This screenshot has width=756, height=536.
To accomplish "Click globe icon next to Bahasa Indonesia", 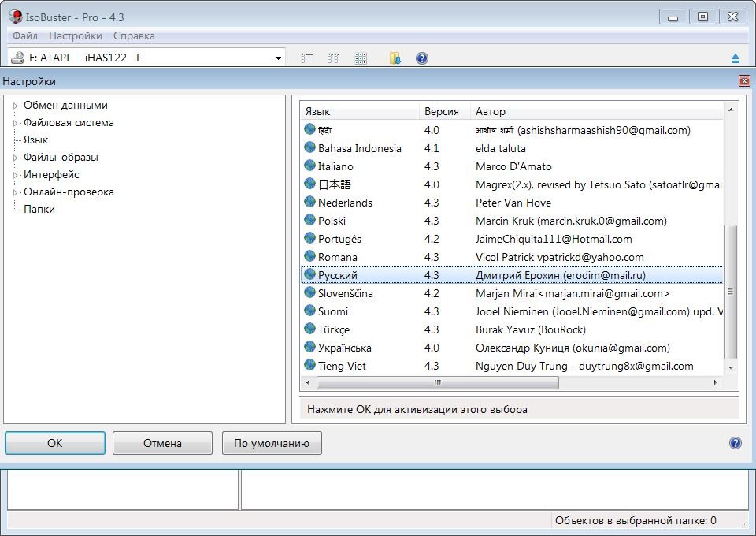I will click(x=310, y=147).
